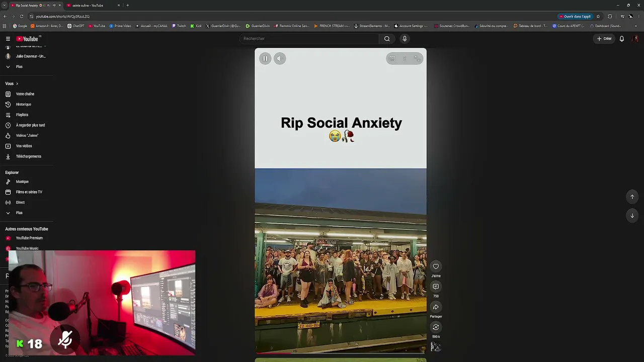Open the Chrome three-dot menu
Image resolution: width=644 pixels, height=362 pixels.
[x=639, y=17]
